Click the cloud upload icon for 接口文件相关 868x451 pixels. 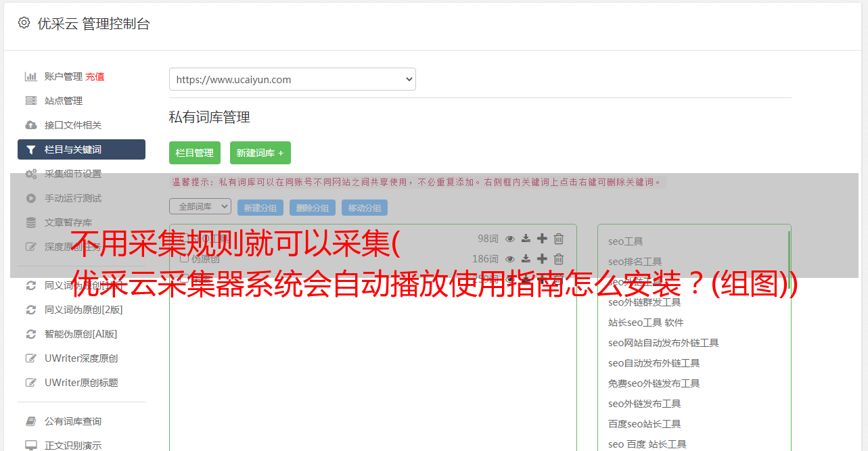[x=30, y=125]
